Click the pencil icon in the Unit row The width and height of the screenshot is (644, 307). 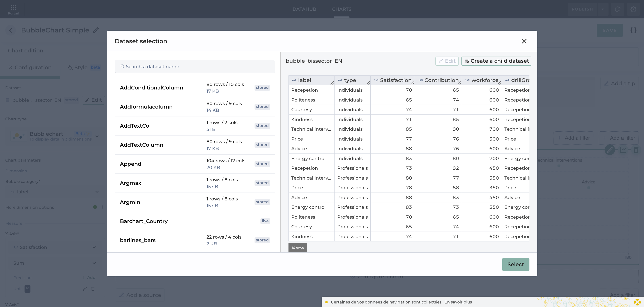click(85, 289)
